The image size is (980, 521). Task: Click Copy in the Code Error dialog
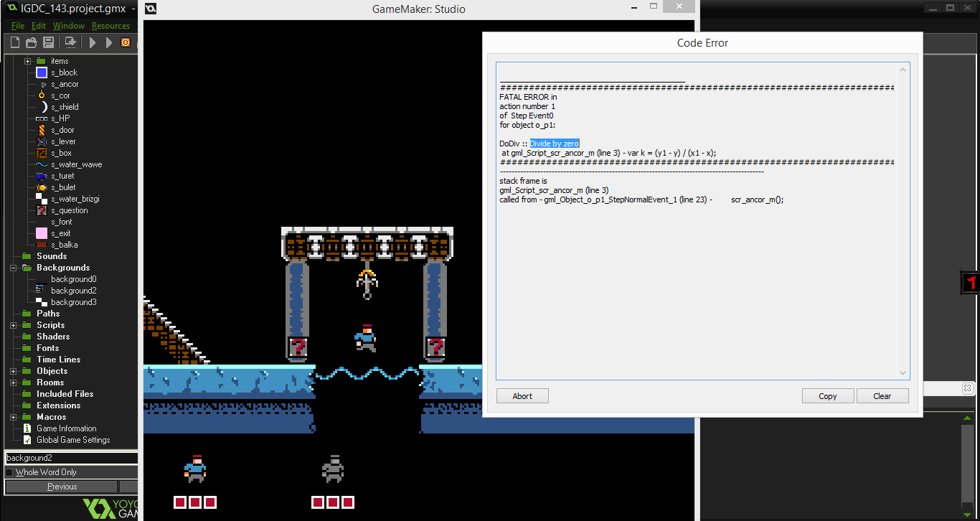(x=828, y=396)
